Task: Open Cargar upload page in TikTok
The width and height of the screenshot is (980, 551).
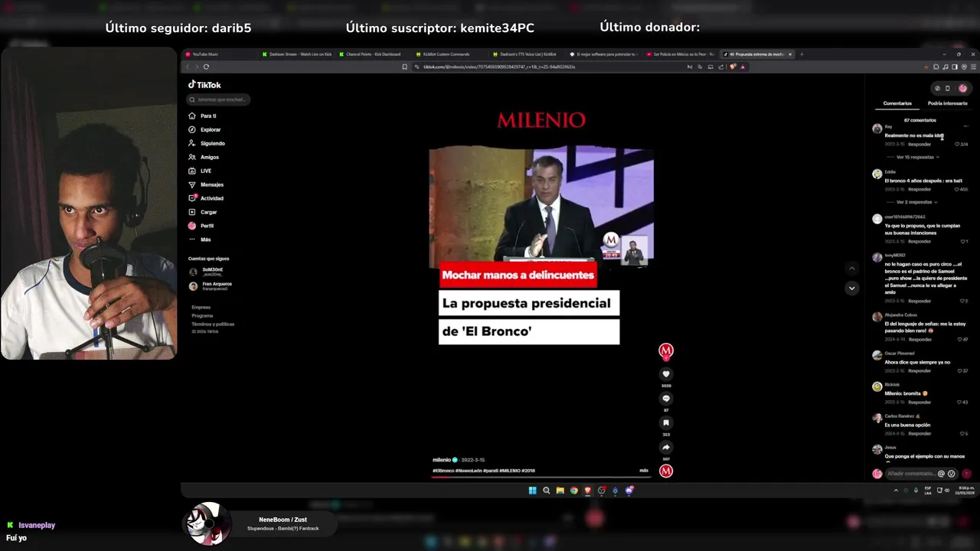Action: click(x=203, y=212)
